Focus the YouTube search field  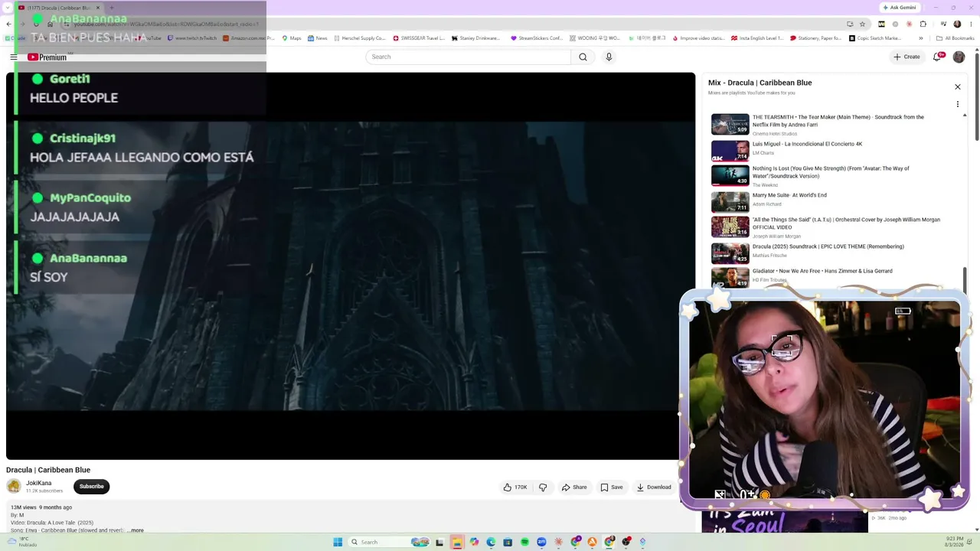tap(469, 57)
